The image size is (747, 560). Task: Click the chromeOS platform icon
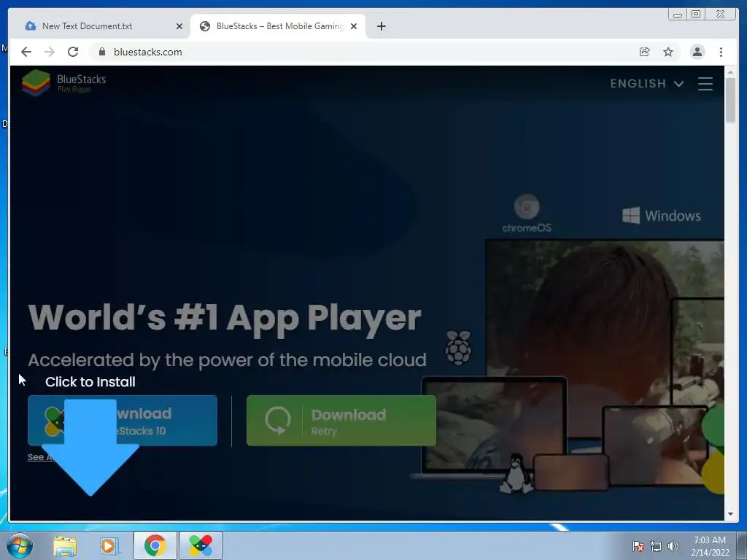(x=527, y=214)
